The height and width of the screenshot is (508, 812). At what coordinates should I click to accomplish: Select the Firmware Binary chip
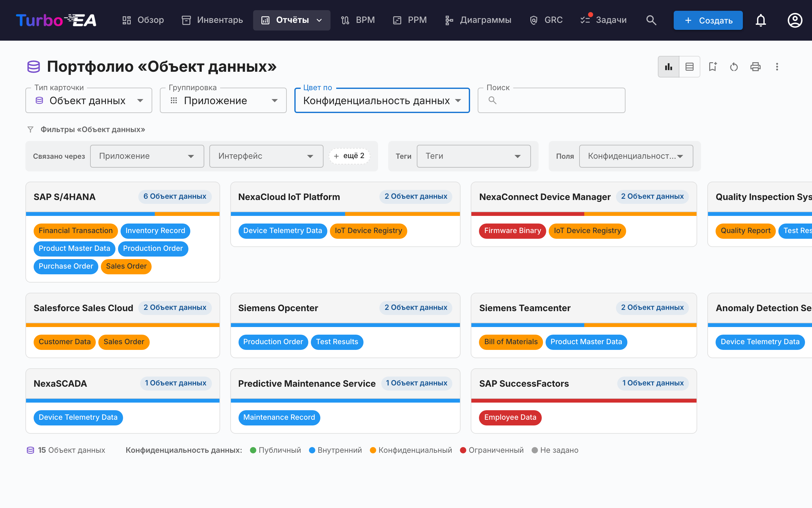512,231
